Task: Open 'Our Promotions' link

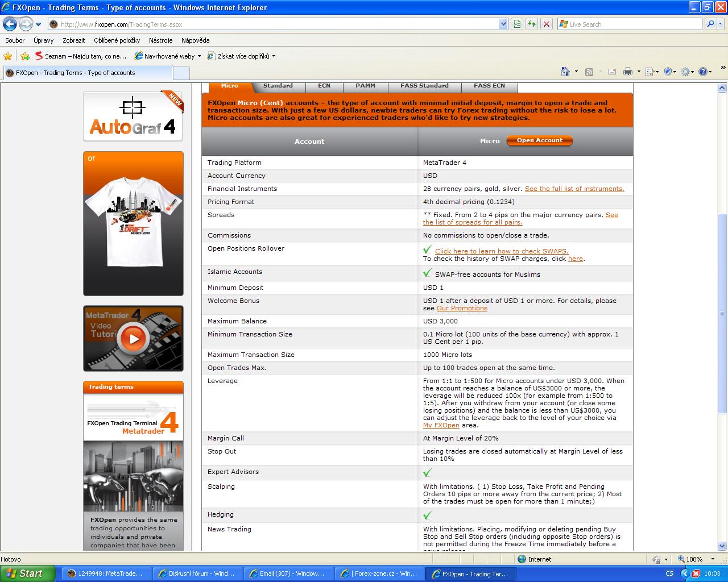Action: [462, 308]
